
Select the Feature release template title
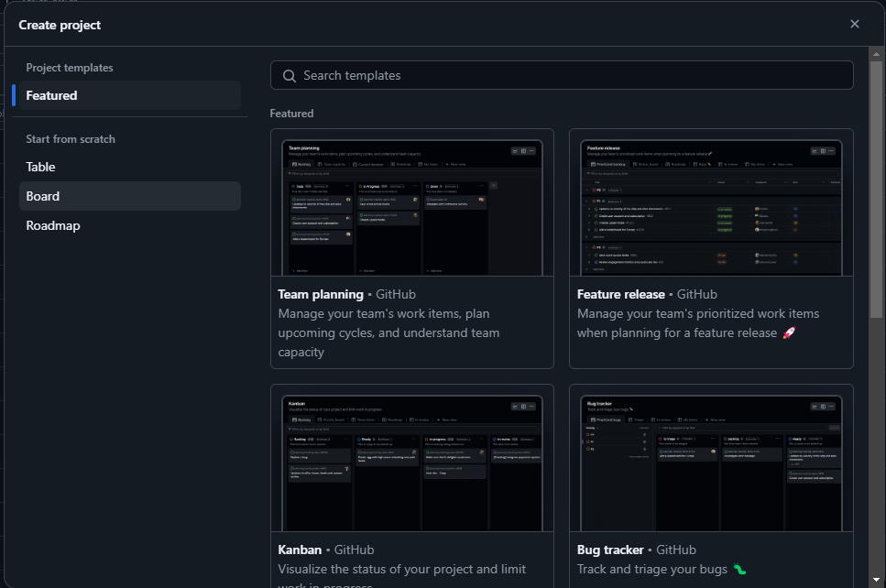(620, 294)
